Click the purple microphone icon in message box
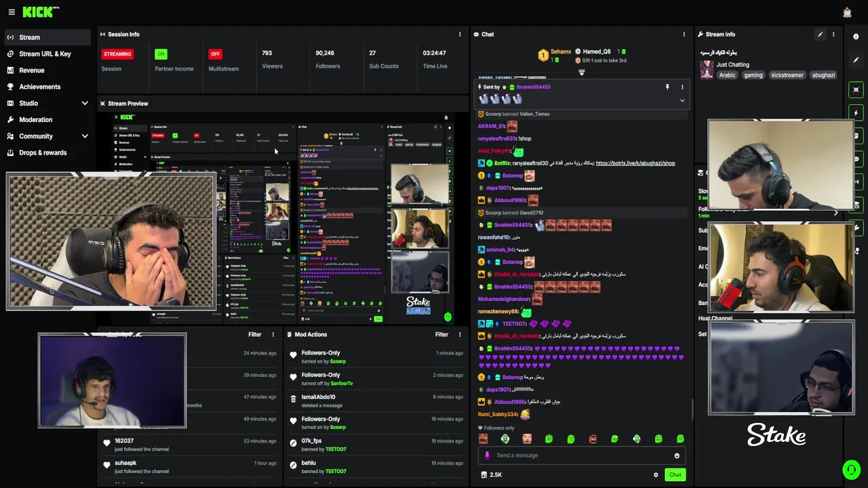Screen dimensions: 868x488 coord(487,455)
